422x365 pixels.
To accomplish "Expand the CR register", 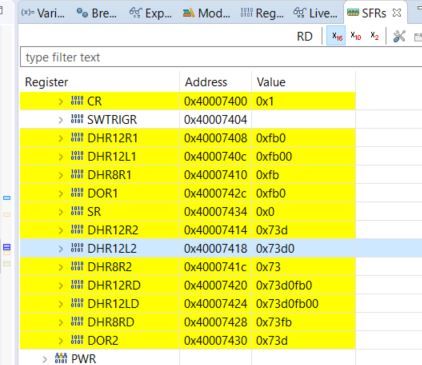I will (61, 101).
